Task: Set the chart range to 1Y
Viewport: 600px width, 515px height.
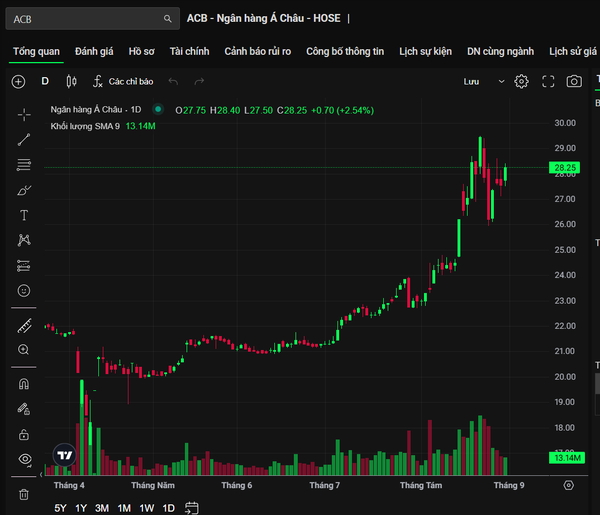Action: [81, 508]
